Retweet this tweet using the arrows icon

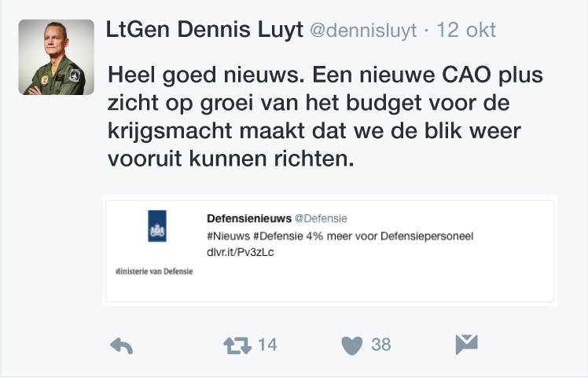coord(237,345)
